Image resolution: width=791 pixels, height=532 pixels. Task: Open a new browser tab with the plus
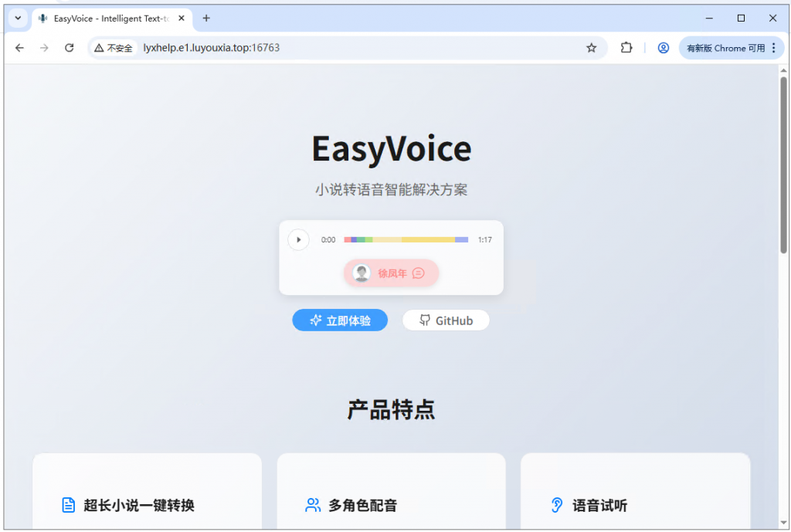coord(205,18)
